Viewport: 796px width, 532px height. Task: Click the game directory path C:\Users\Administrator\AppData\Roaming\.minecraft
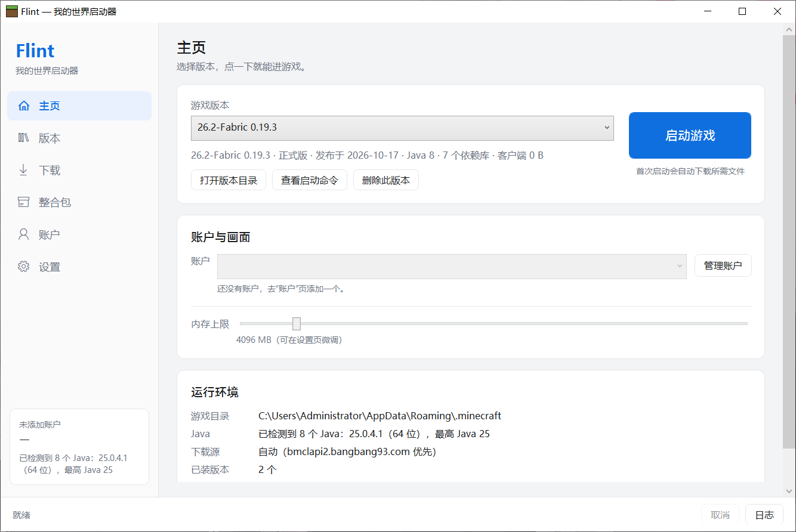[380, 416]
